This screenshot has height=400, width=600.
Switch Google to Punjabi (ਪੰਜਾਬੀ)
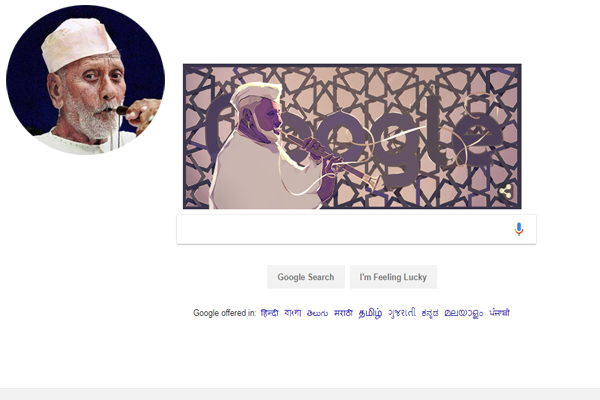pyautogui.click(x=499, y=313)
